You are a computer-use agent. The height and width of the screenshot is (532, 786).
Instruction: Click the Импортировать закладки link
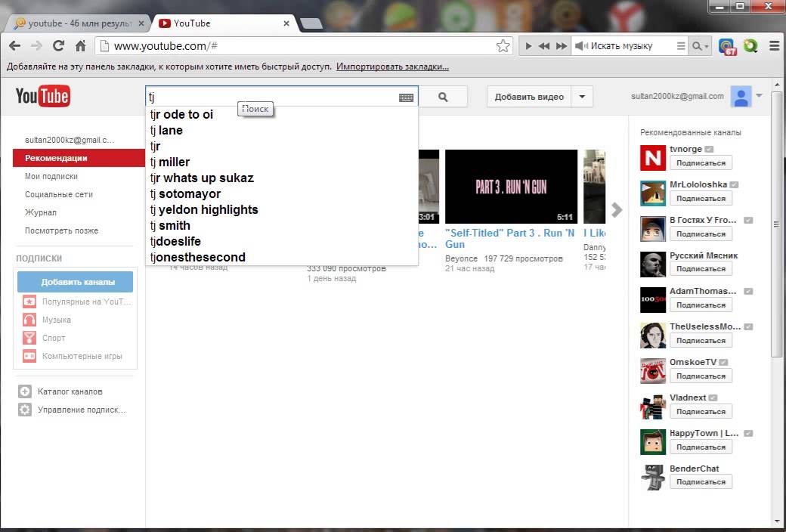click(x=392, y=66)
